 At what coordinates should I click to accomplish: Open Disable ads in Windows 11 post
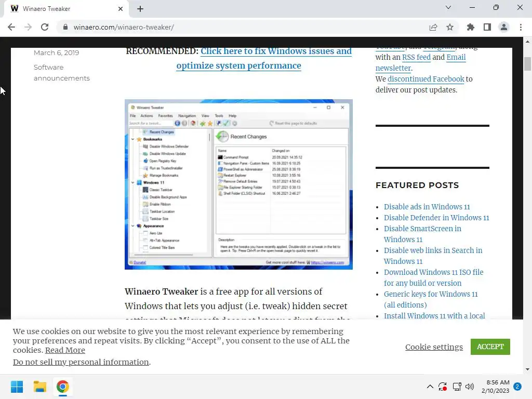(427, 207)
